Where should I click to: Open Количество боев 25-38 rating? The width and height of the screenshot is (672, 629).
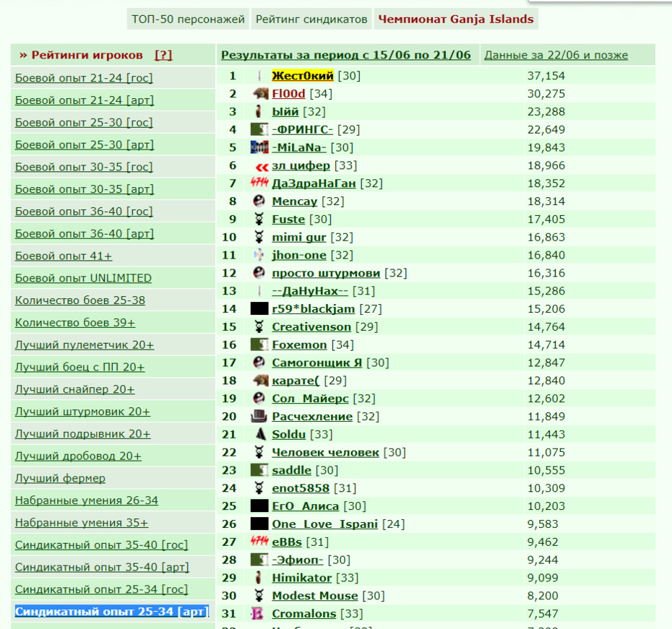tap(80, 300)
